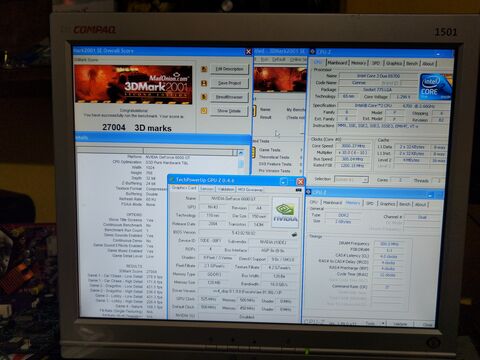Click the Show Details button
The width and height of the screenshot is (480, 360).
[229, 111]
